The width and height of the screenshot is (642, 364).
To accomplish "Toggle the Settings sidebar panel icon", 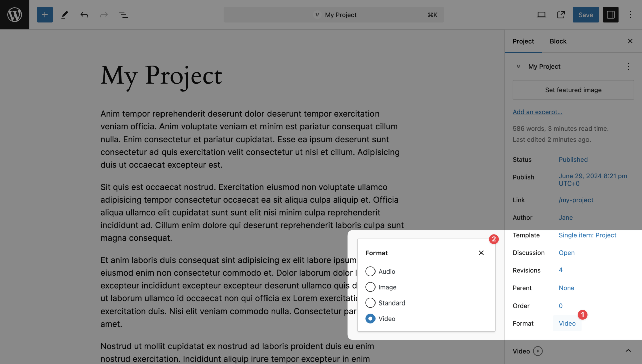I will tap(610, 15).
